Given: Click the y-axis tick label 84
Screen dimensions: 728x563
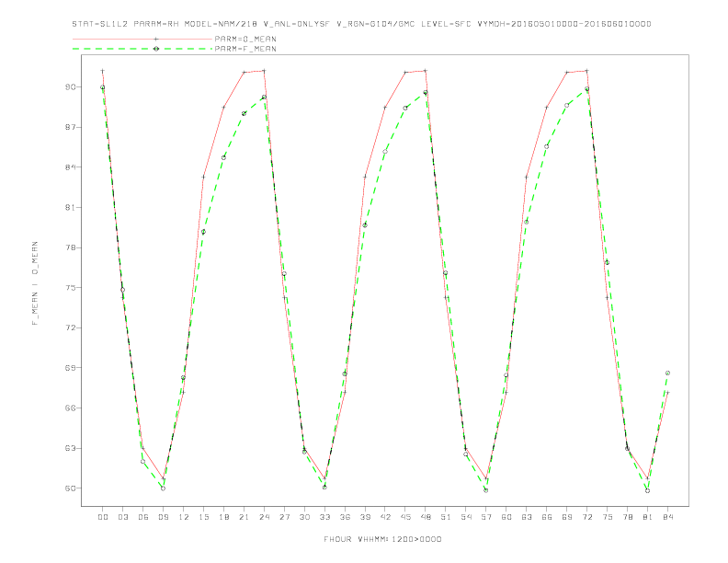Looking at the screenshot, I should [x=71, y=167].
